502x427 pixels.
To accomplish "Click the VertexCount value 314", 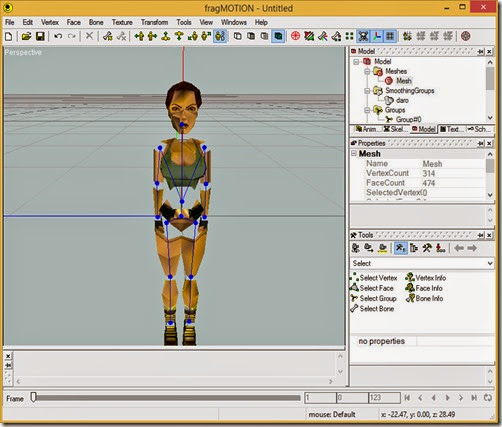I will pyautogui.click(x=429, y=173).
